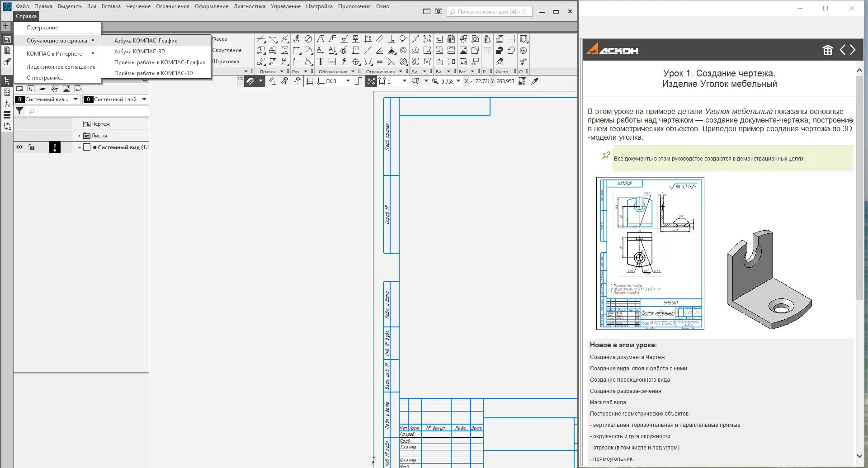Expand the Системный вид tree node

pyautogui.click(x=80, y=147)
